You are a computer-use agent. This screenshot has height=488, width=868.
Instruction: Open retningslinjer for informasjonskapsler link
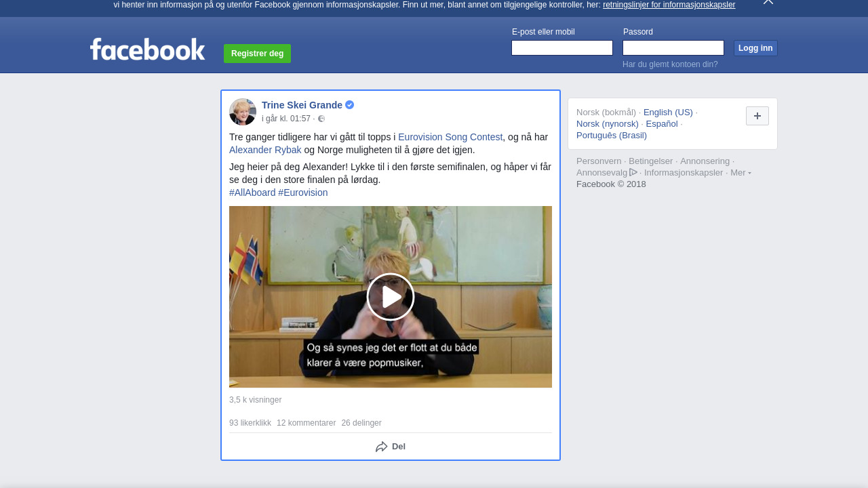pyautogui.click(x=669, y=5)
